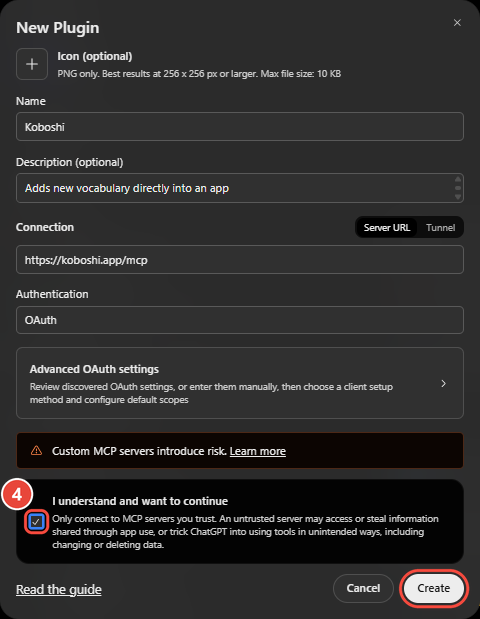Select the Server URL connection tab
The height and width of the screenshot is (619, 480).
click(386, 227)
